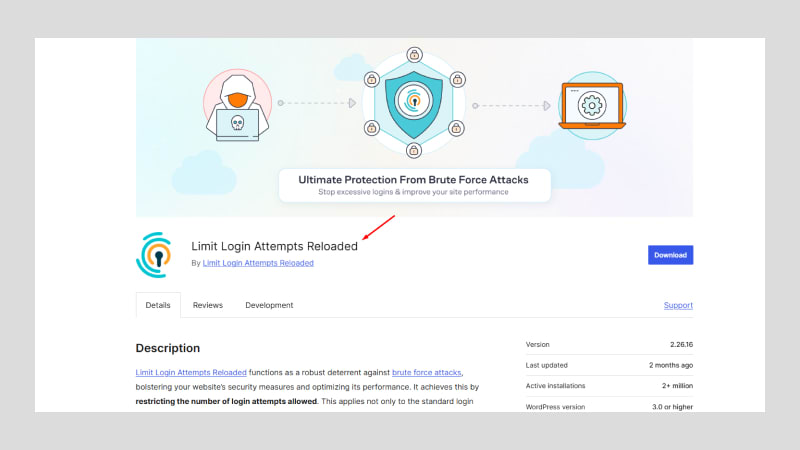Click the version value 2.26.16

tap(681, 344)
